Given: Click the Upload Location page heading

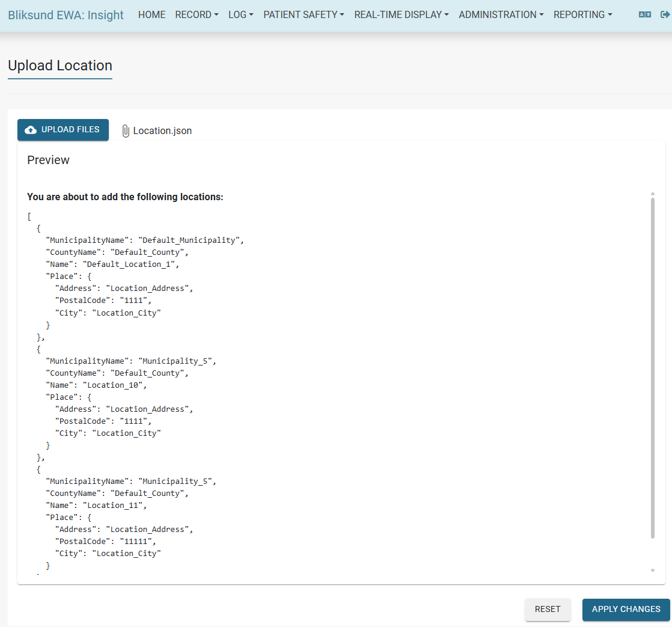Looking at the screenshot, I should point(60,66).
